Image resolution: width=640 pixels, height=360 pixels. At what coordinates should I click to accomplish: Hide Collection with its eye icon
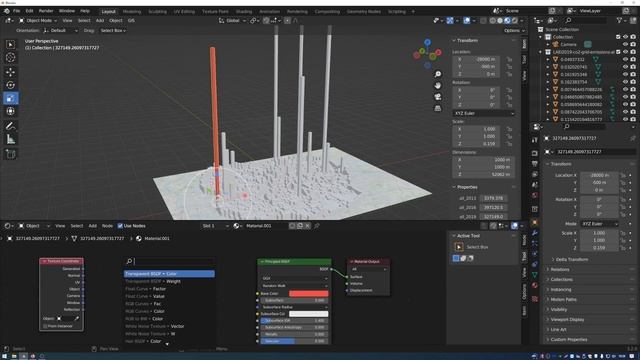pyautogui.click(x=625, y=37)
